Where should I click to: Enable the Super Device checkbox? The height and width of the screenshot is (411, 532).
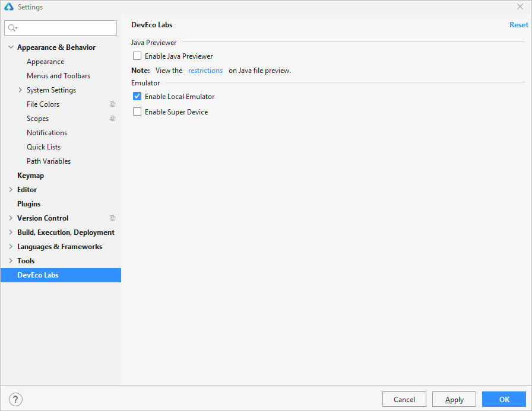coord(137,112)
